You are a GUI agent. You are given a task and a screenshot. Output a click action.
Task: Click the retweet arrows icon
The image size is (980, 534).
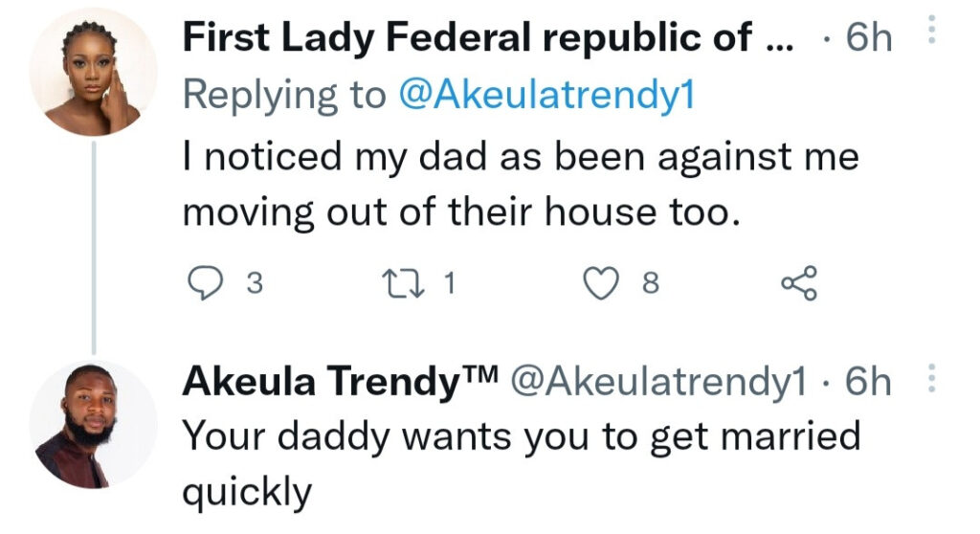pyautogui.click(x=403, y=283)
